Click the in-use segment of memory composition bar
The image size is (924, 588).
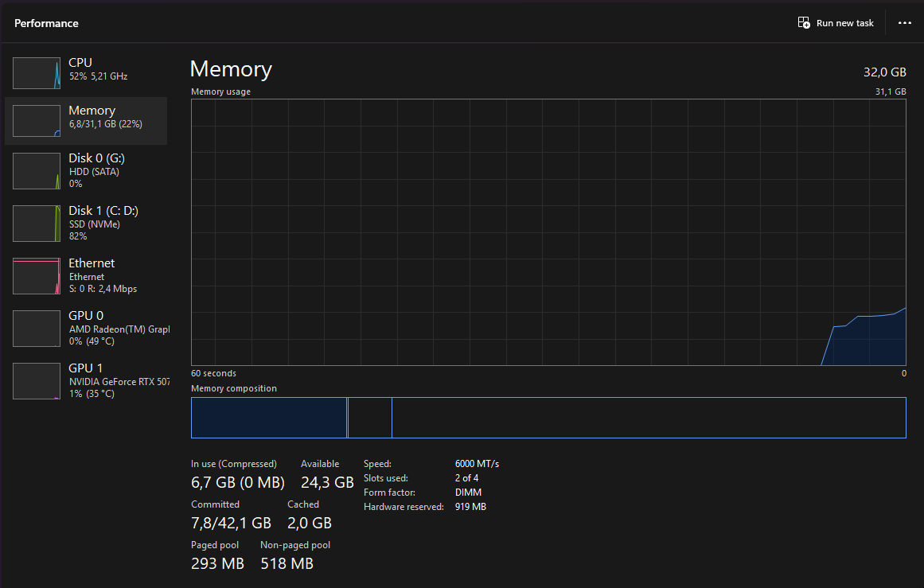point(269,418)
